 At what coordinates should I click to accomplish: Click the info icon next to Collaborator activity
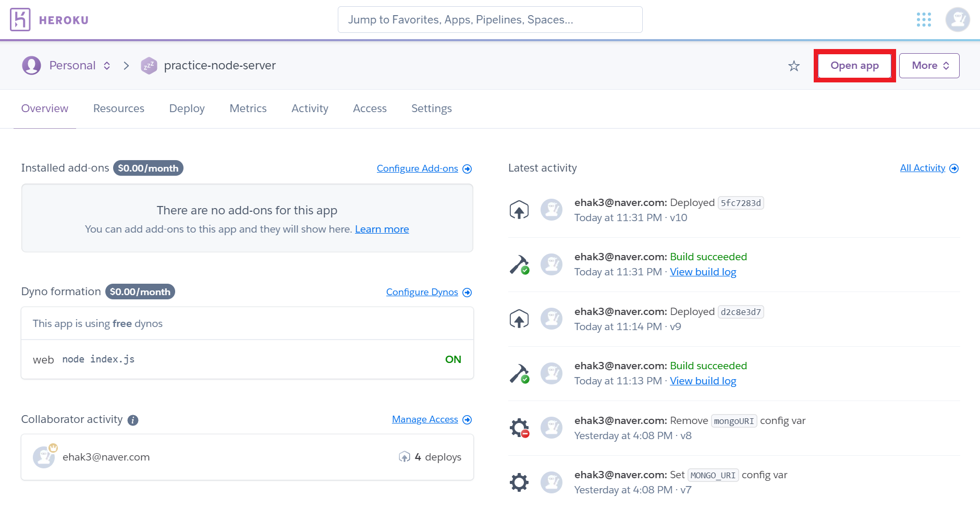point(133,420)
